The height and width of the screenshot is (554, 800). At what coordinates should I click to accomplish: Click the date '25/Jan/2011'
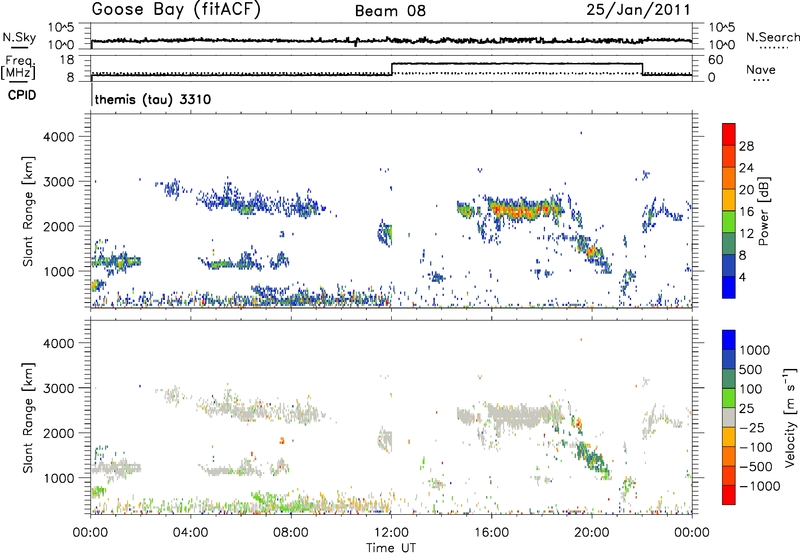tap(638, 10)
